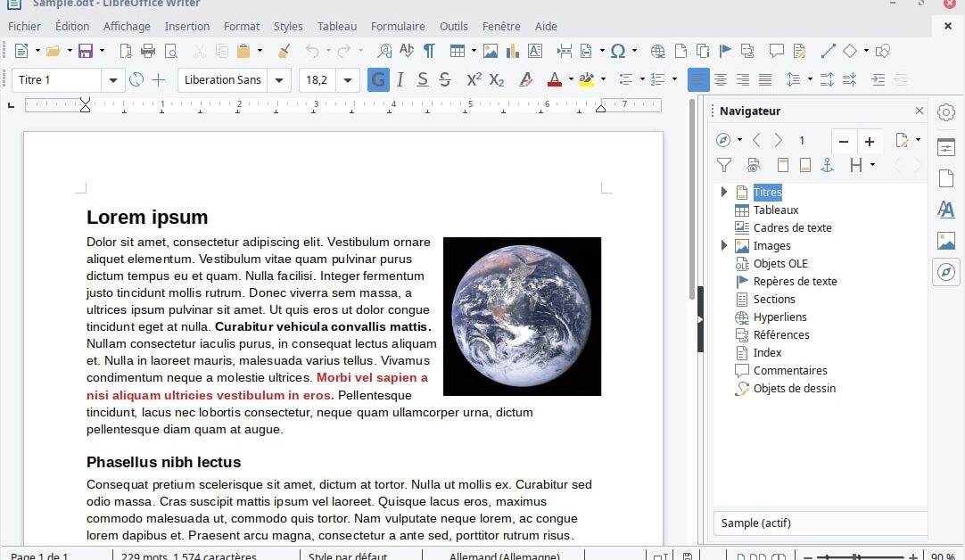Expand the Titres entry in the Navigator
This screenshot has width=965, height=560.
(723, 192)
